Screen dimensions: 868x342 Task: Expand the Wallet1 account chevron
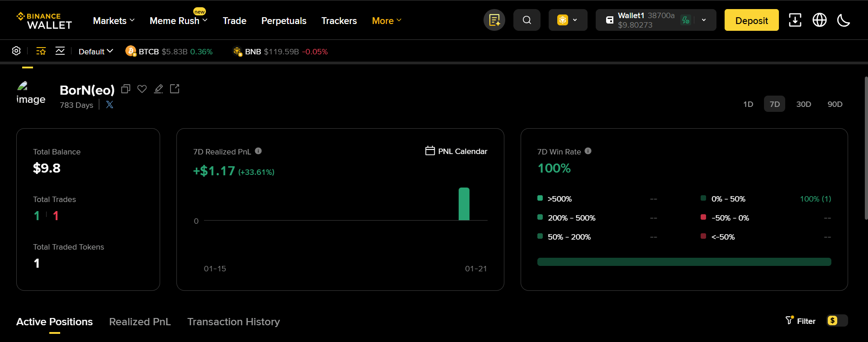pyautogui.click(x=704, y=20)
